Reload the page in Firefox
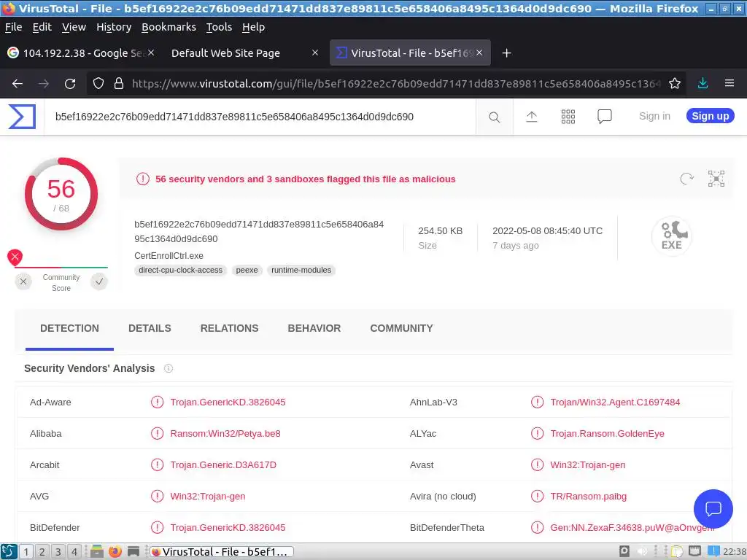This screenshot has width=747, height=560. point(70,83)
